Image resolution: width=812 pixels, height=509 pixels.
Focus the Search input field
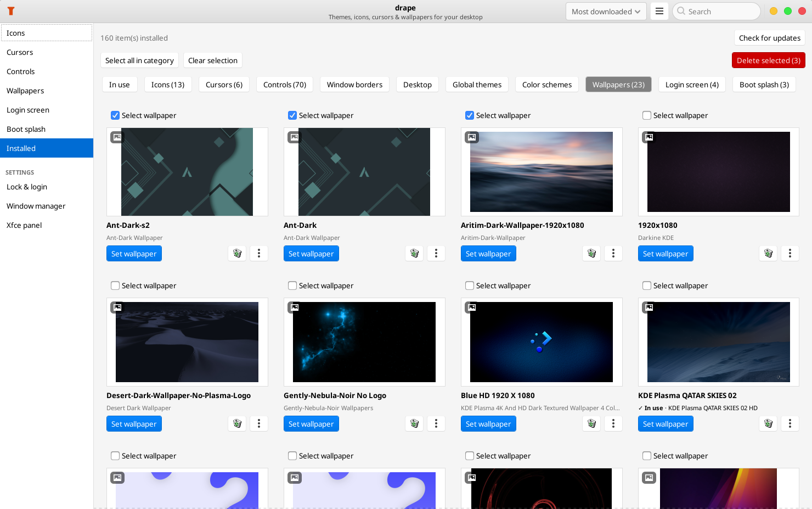[717, 12]
